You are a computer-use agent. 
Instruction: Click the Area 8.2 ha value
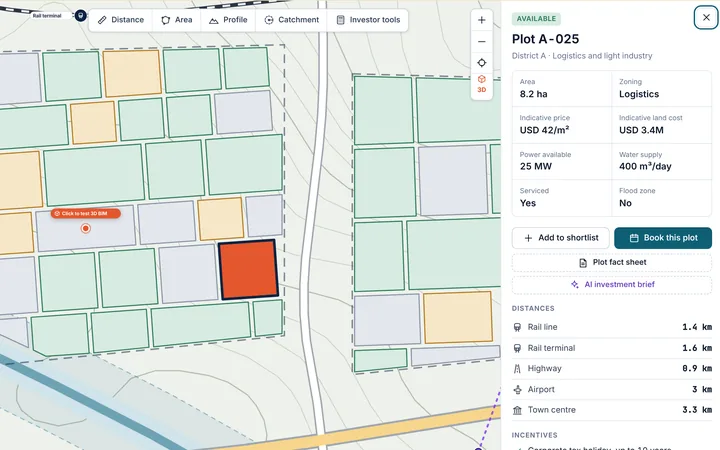534,94
